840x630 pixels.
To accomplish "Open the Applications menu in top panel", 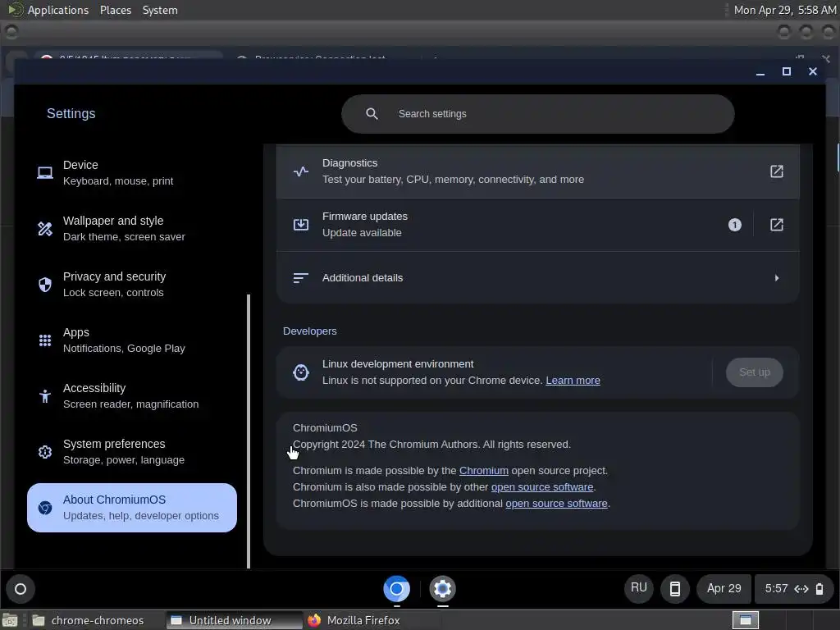I will click(58, 10).
